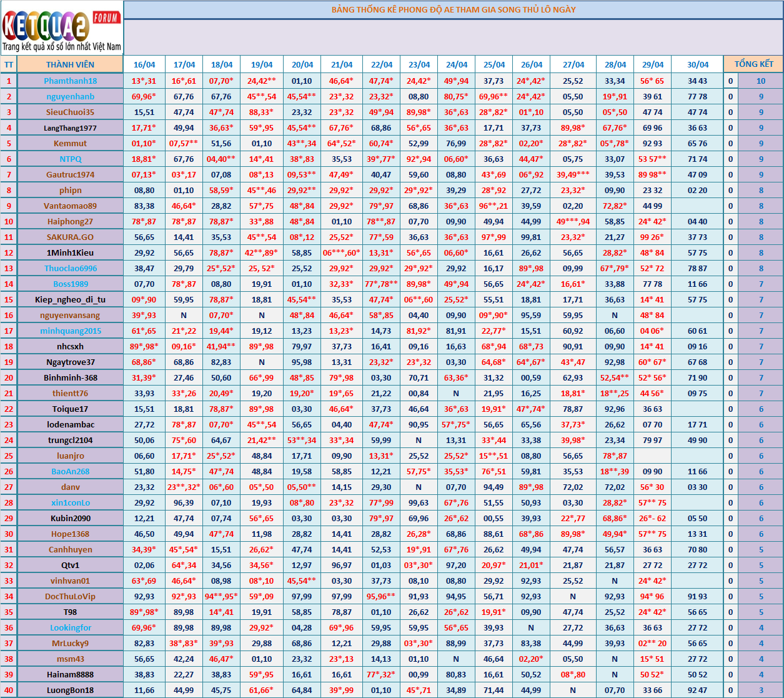Viewport: 784px width, 698px height.
Task: Click member name nguyenhanb
Action: pos(71,96)
